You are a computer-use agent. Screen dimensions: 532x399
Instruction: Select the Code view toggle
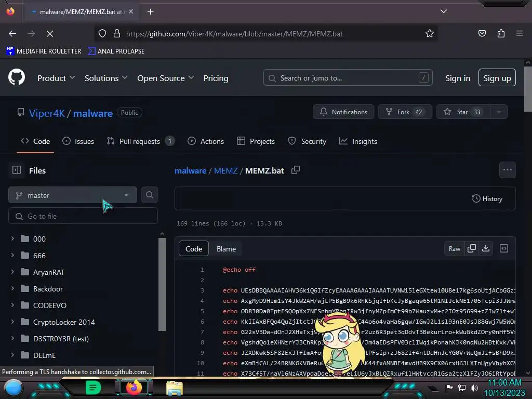[194, 249]
